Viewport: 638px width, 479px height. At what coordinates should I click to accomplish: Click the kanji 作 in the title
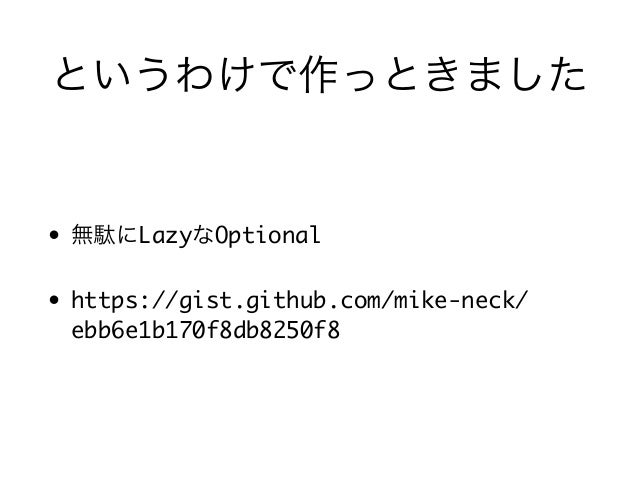tap(320, 74)
